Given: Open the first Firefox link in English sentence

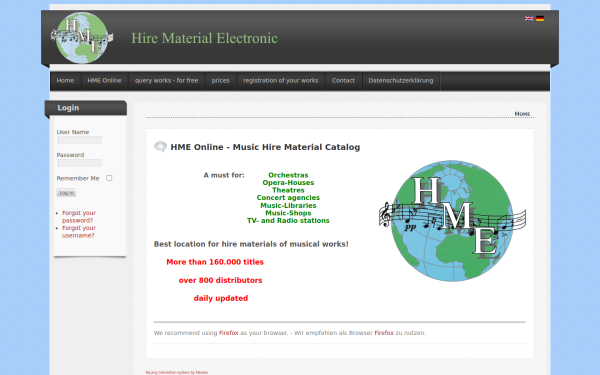Looking at the screenshot, I should [x=228, y=333].
